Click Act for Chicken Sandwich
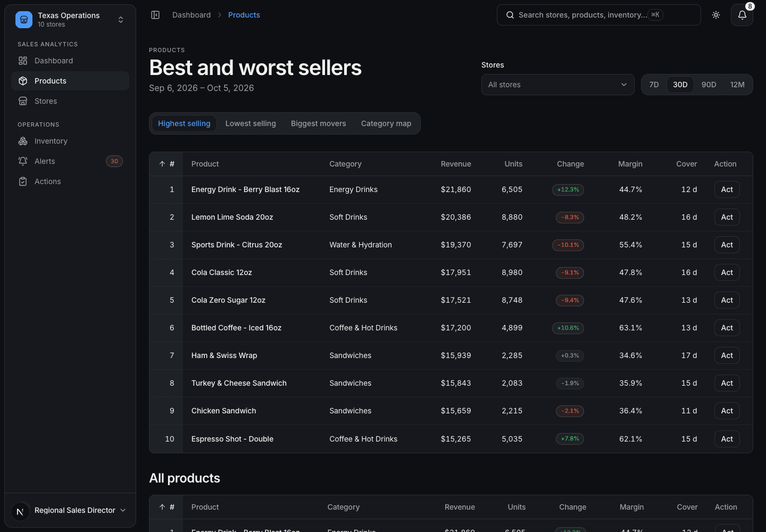The height and width of the screenshot is (532, 766). (x=727, y=411)
